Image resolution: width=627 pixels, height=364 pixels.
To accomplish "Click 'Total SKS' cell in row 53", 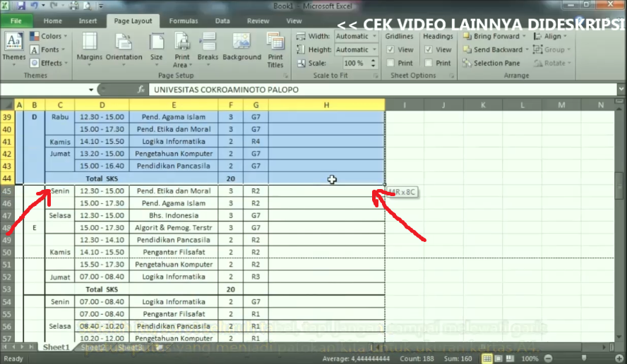I will (102, 289).
